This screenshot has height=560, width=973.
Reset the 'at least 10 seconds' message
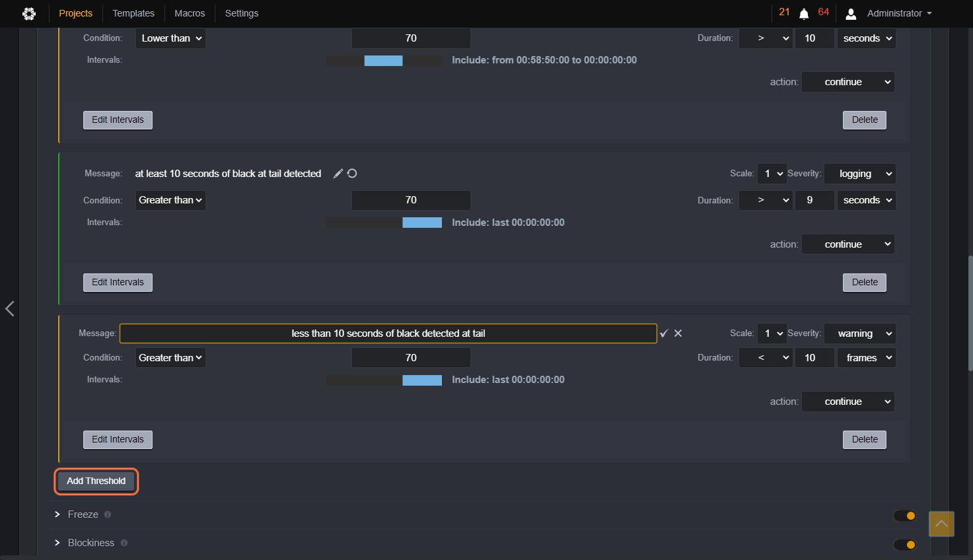click(x=352, y=174)
